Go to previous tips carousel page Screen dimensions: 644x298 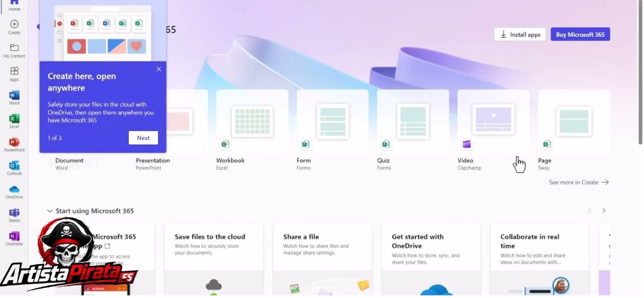[590, 210]
